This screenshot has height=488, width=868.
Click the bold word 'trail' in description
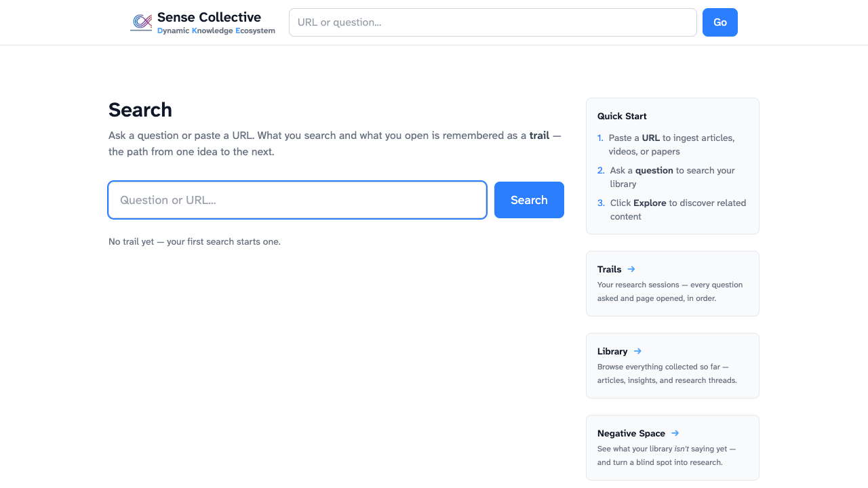pos(539,136)
